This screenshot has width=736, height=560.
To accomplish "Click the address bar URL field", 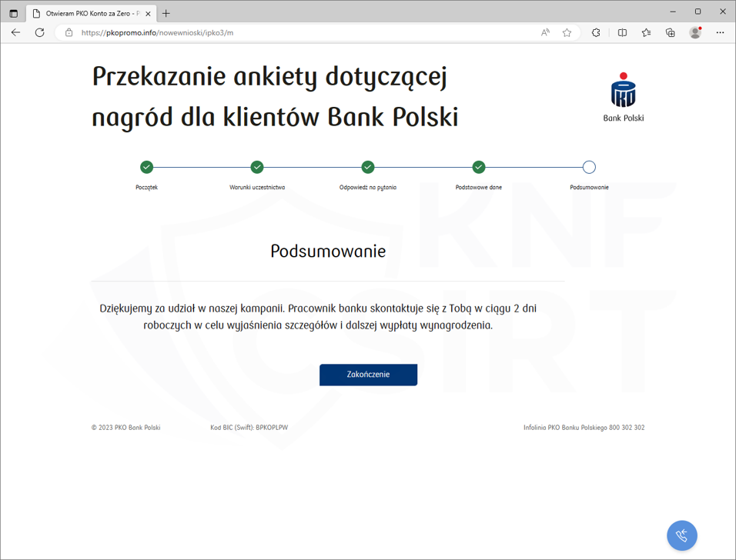I will pyautogui.click(x=308, y=32).
